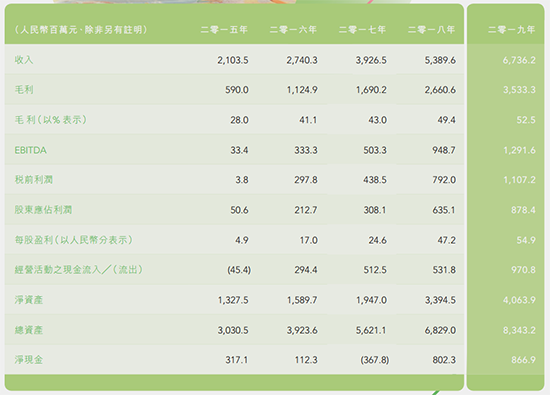Click net cash value (367.8)
This screenshot has width=550, height=395.
click(375, 360)
